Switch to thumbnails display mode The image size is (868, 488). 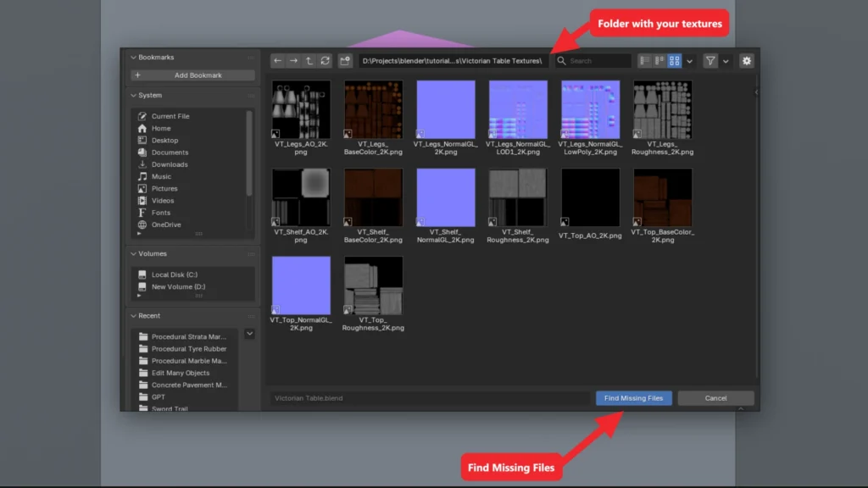tap(674, 61)
